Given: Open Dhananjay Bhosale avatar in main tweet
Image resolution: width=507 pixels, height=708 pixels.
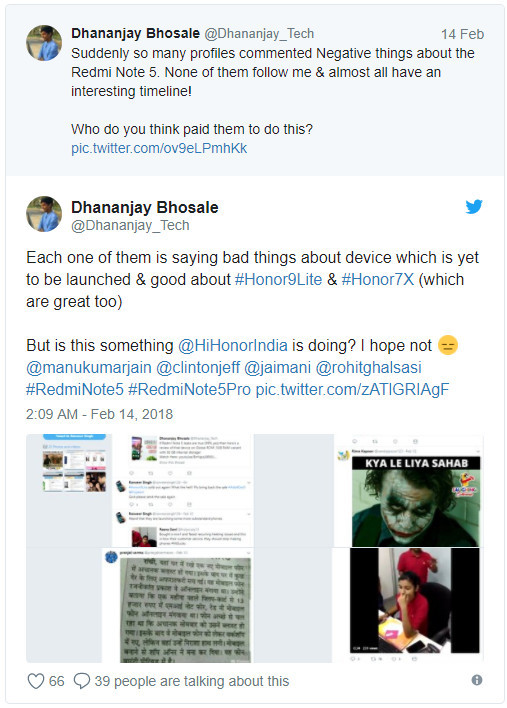Looking at the screenshot, I should click(44, 214).
